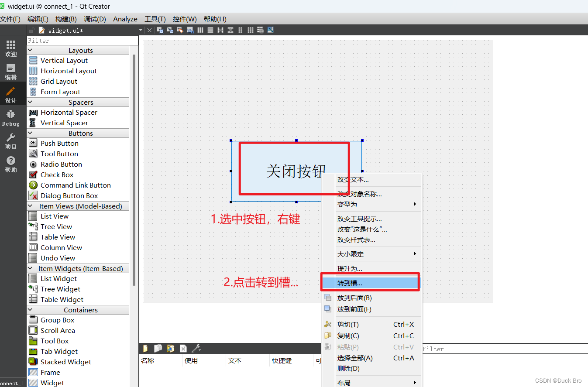
Task: Click the New action icon in Action Editor
Action: click(x=145, y=348)
